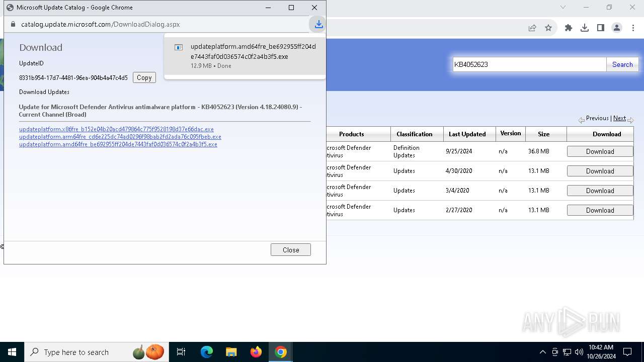Click volume speaker icon in tray
Image resolution: width=644 pixels, height=362 pixels.
click(x=579, y=352)
